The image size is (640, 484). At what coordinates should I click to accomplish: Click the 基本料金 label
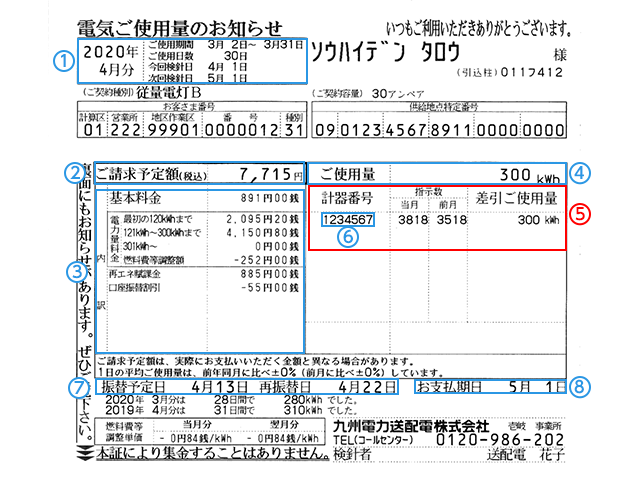(135, 198)
